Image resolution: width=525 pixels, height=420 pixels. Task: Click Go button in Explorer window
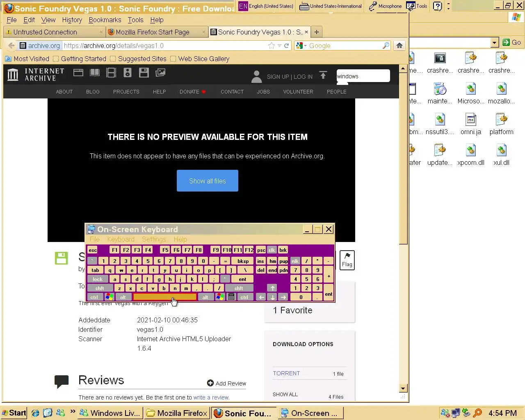coord(512,42)
